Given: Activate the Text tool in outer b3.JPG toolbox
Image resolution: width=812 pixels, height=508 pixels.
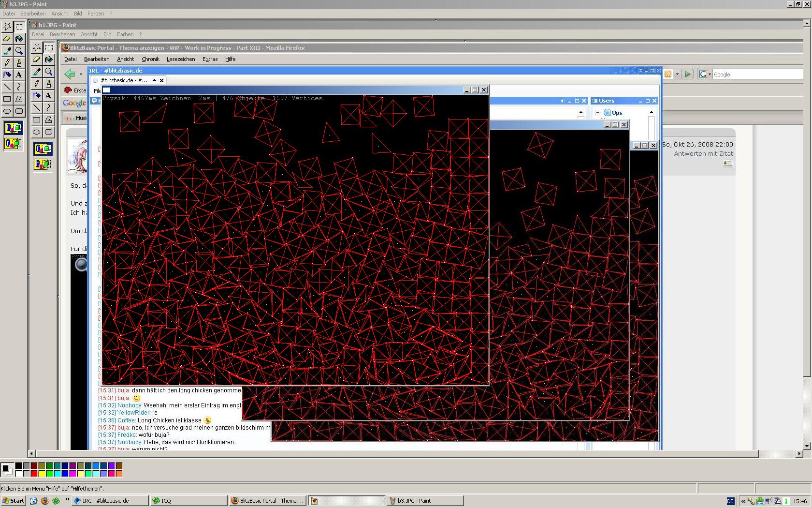Looking at the screenshot, I should (19, 75).
